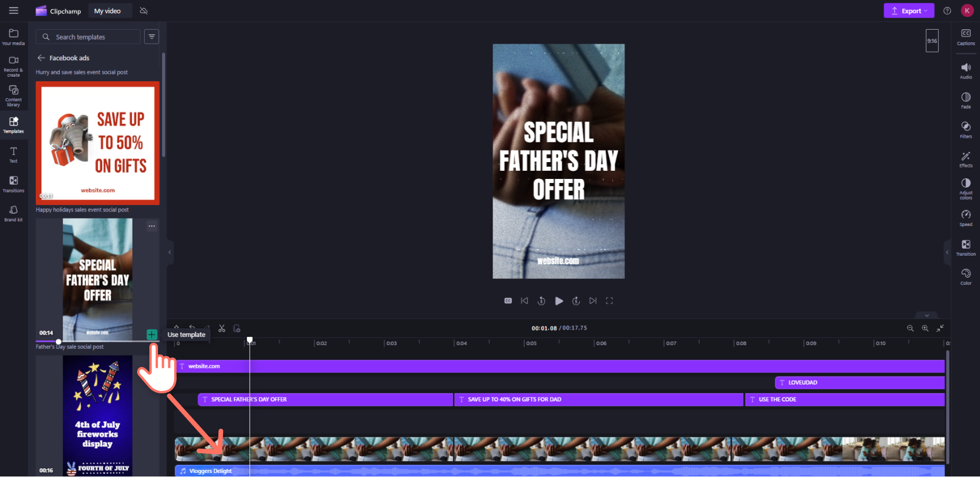The width and height of the screenshot is (980, 477).
Task: Click the duplicate clip icon
Action: tap(236, 328)
